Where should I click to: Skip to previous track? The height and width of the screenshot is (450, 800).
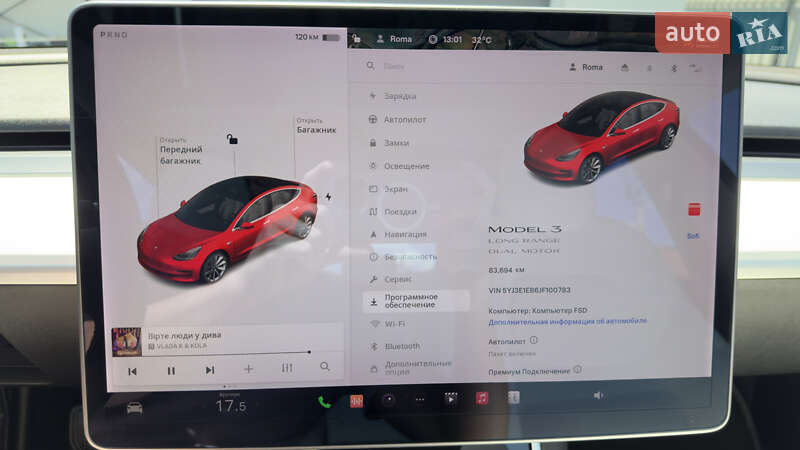pos(132,371)
